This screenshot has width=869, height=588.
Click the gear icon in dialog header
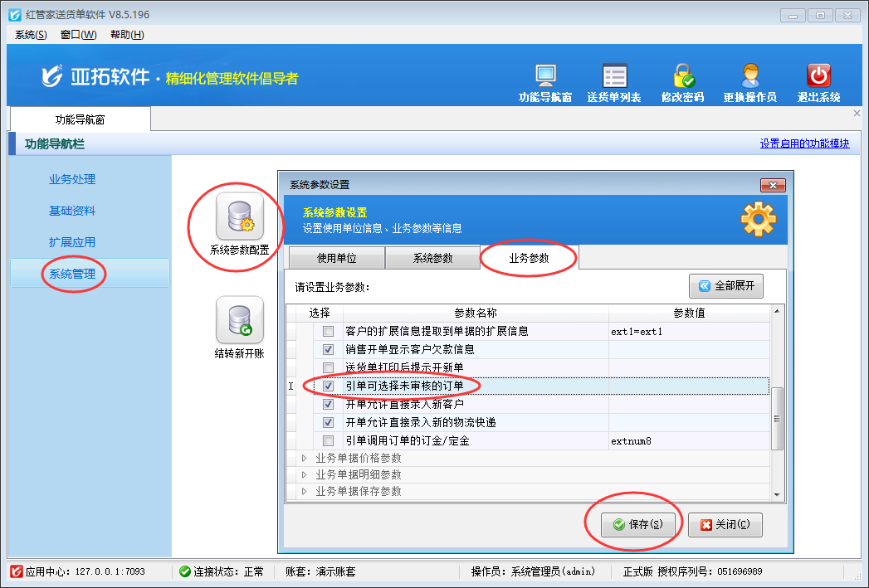click(757, 219)
